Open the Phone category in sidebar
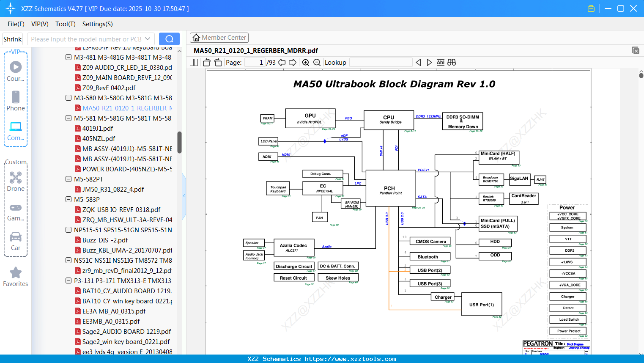The height and width of the screenshot is (363, 644). click(x=16, y=101)
